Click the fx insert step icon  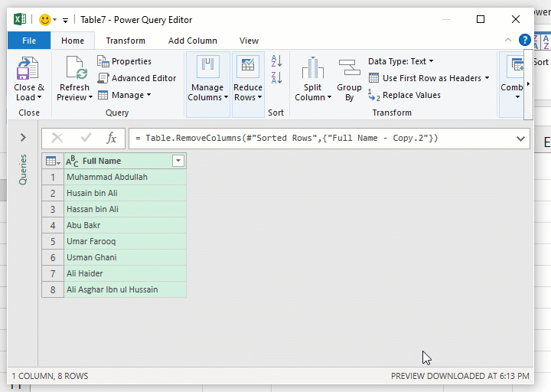(x=111, y=138)
